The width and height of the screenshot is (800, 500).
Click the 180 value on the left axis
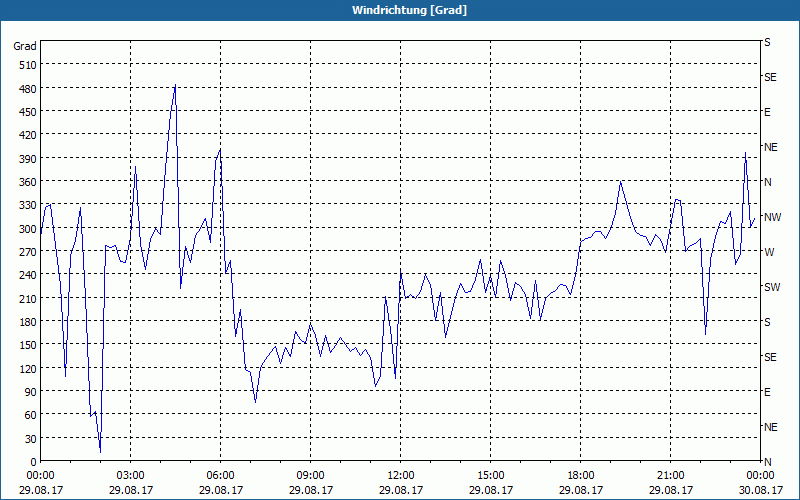(x=28, y=321)
